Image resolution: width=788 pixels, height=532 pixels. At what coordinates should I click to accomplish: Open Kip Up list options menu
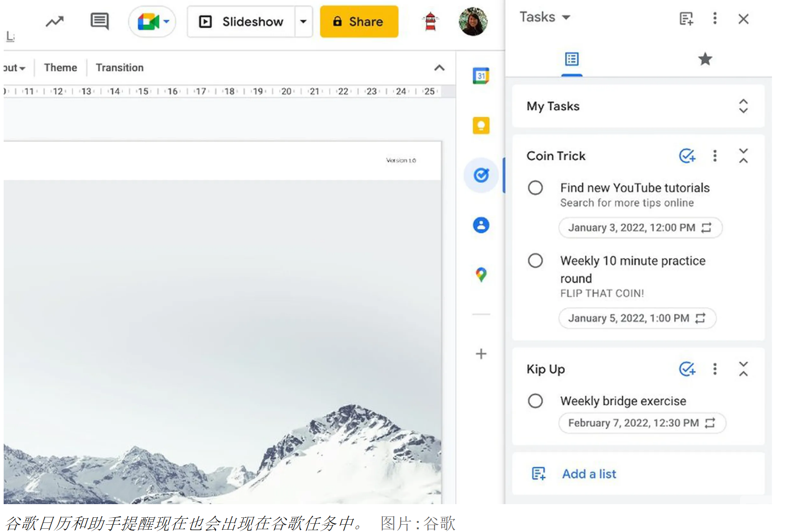click(x=715, y=369)
